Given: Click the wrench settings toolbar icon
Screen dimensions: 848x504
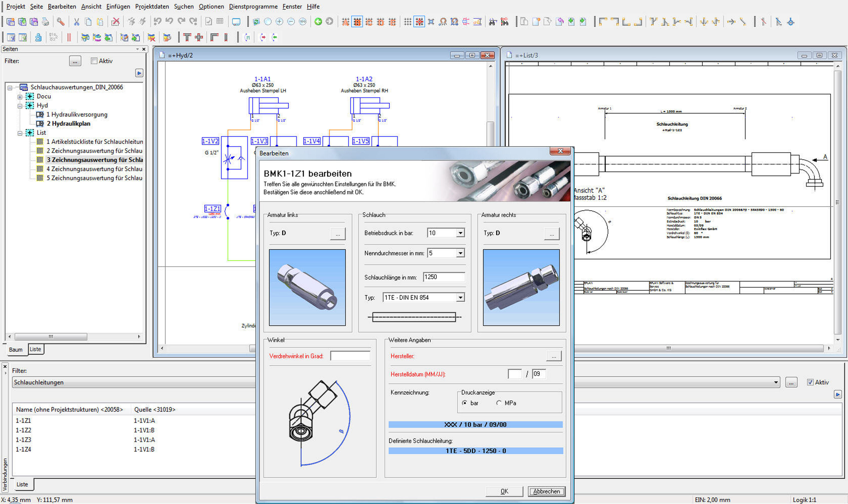Looking at the screenshot, I should tap(60, 22).
